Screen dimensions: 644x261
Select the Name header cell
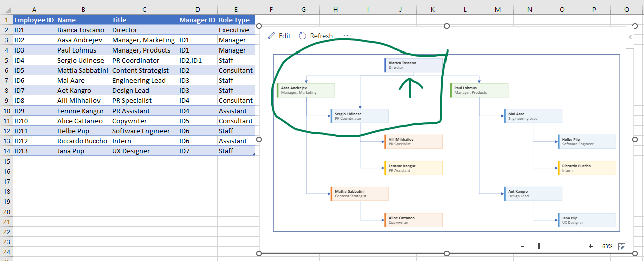click(83, 20)
